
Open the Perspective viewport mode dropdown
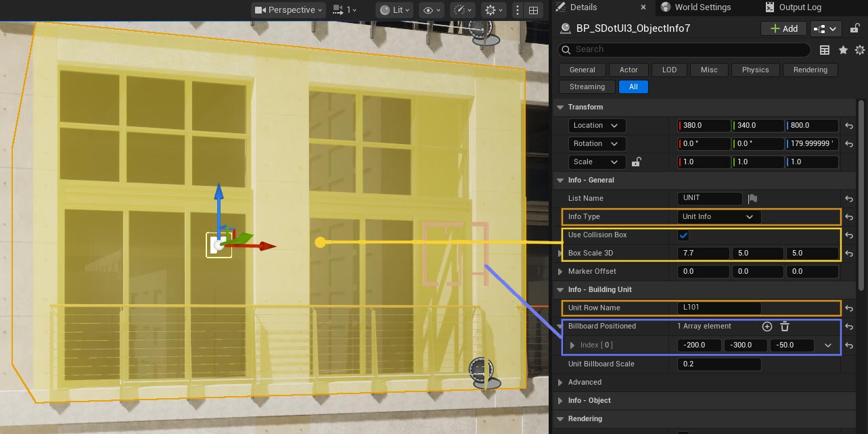pyautogui.click(x=289, y=10)
